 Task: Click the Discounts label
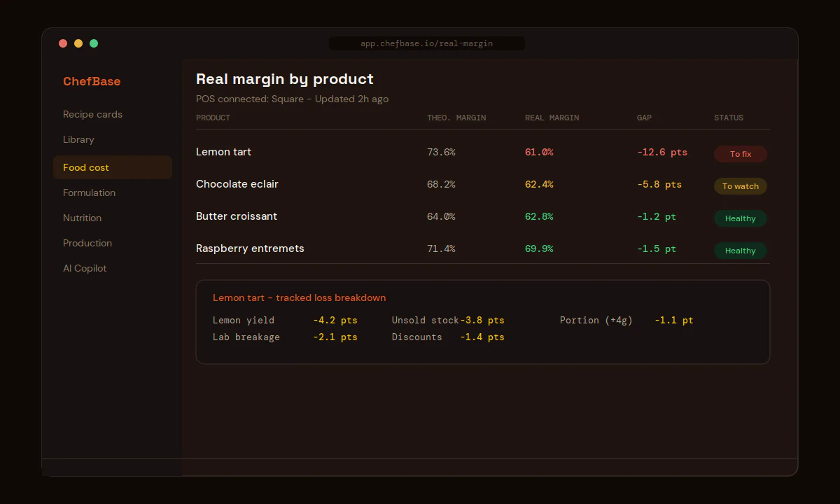pos(417,337)
